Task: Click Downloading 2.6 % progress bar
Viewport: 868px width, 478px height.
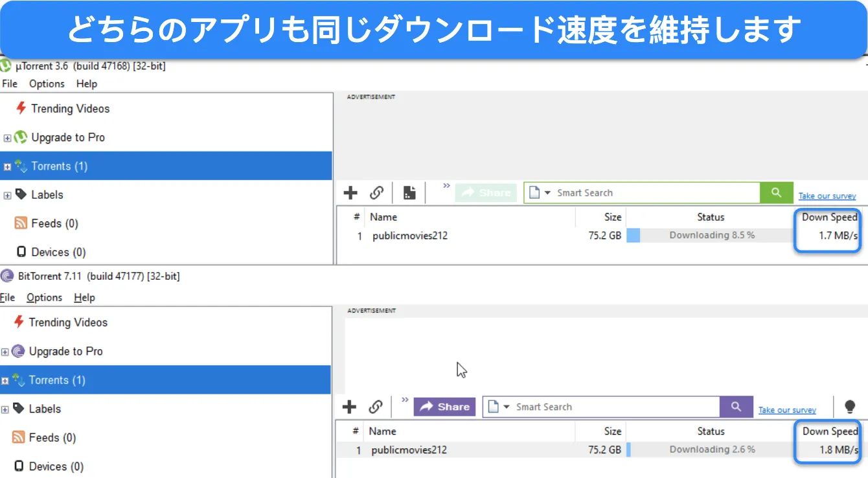Action: tap(711, 450)
